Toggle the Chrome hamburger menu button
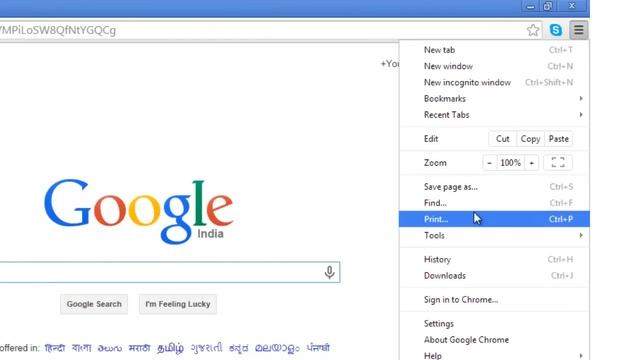The width and height of the screenshot is (640, 360). [578, 30]
